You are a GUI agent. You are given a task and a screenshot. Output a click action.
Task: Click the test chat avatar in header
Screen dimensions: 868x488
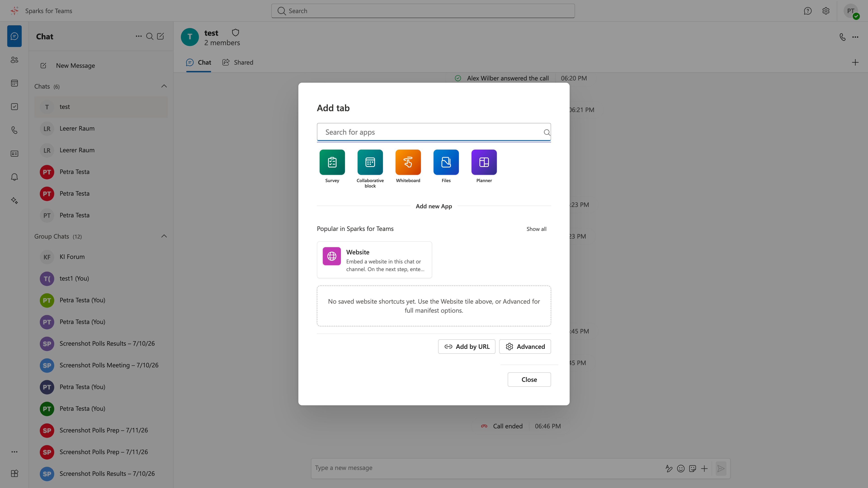[190, 37]
